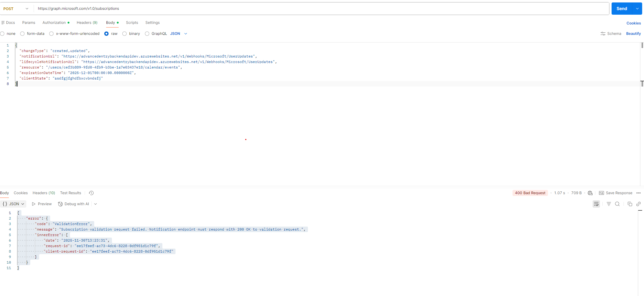Choose form-data as body type
Viewport: 644px width, 296px height.
tap(22, 34)
